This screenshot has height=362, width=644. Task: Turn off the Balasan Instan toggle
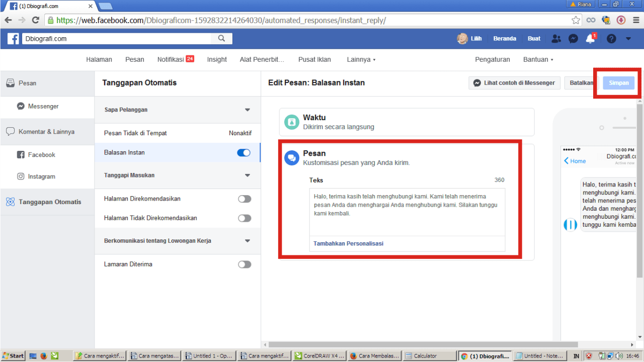point(244,152)
